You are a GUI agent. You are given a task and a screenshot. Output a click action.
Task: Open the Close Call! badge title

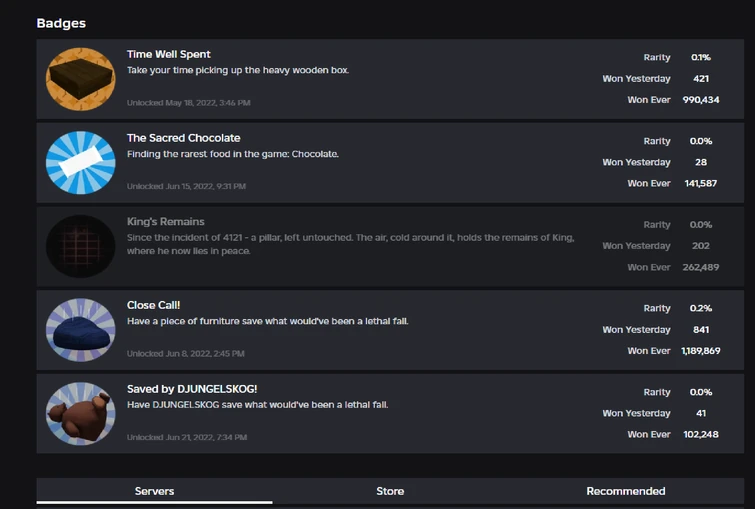pyautogui.click(x=153, y=305)
